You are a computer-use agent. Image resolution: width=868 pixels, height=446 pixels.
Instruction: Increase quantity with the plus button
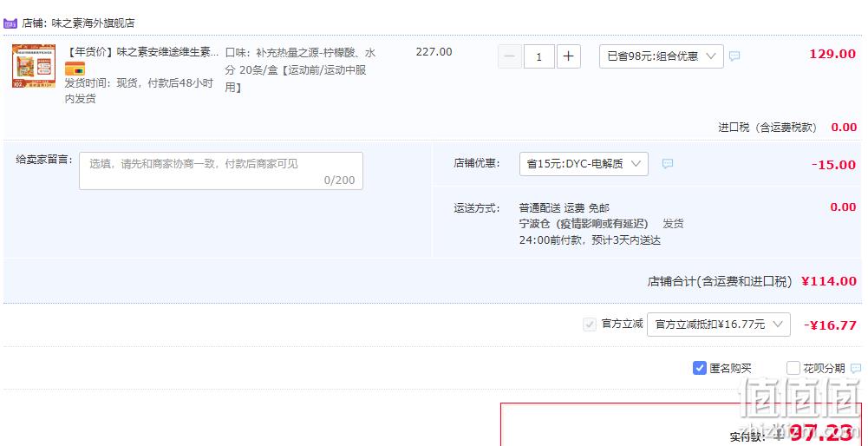[x=569, y=56]
